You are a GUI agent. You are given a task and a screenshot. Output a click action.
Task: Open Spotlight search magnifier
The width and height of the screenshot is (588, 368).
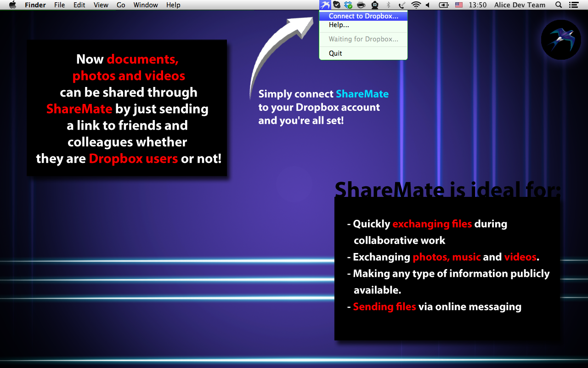pyautogui.click(x=559, y=5)
